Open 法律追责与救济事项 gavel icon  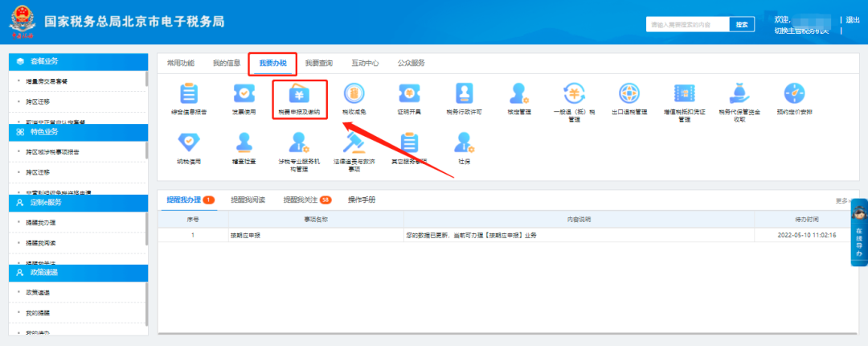[354, 142]
